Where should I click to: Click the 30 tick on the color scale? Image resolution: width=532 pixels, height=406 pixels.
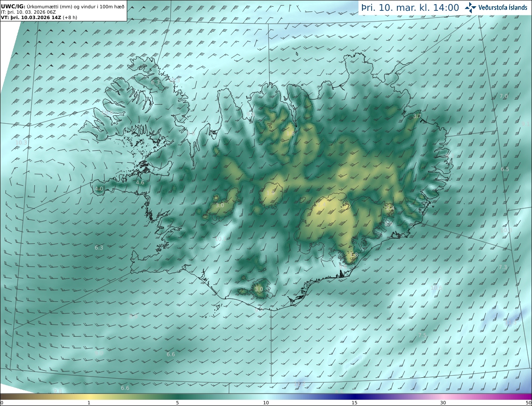pyautogui.click(x=443, y=403)
